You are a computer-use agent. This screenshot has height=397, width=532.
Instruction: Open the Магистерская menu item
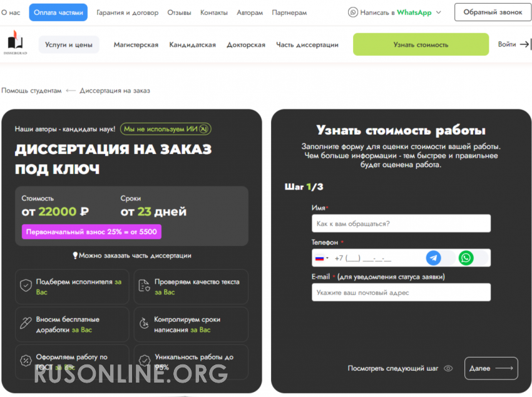[x=136, y=44]
